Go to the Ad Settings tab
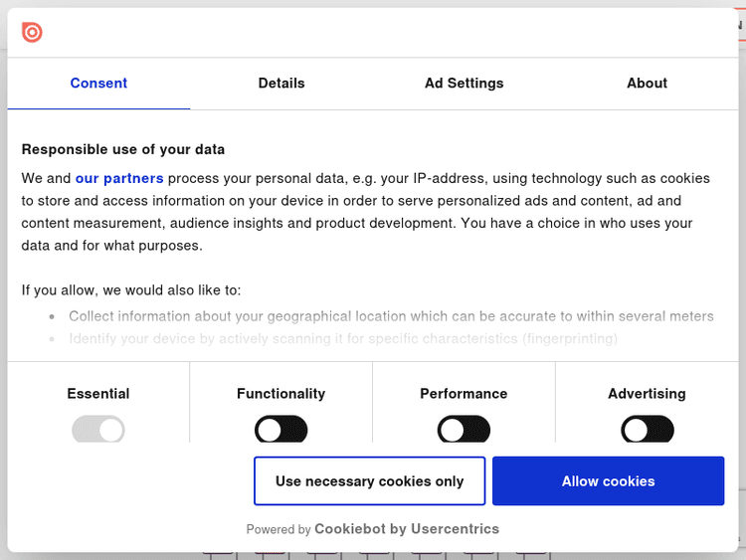The image size is (746, 560). click(464, 84)
